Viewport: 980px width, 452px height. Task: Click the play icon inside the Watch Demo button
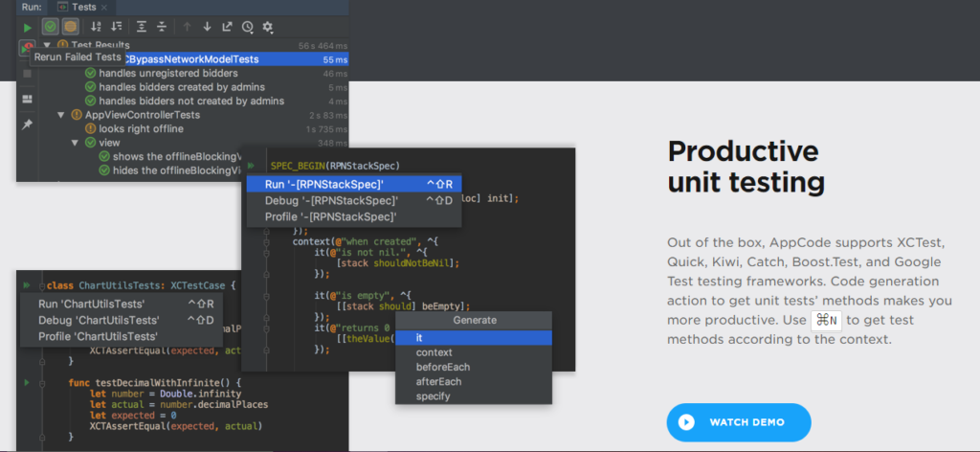pyautogui.click(x=686, y=422)
